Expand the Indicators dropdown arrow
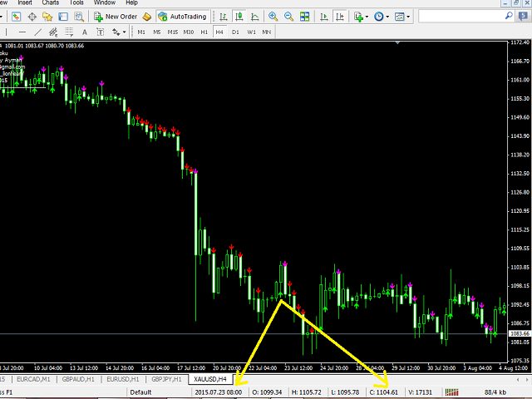Screen dimensions: 532x399 pos(367,17)
